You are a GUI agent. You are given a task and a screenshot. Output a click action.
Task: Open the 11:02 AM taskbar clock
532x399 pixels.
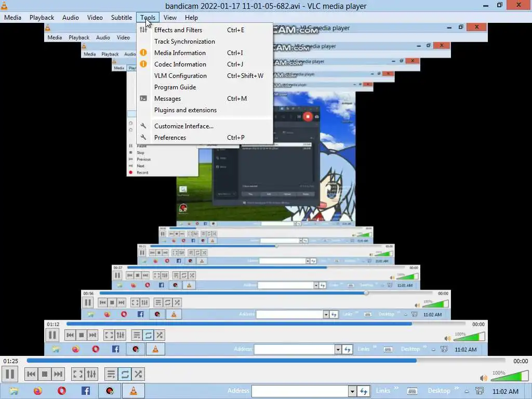[506, 392]
